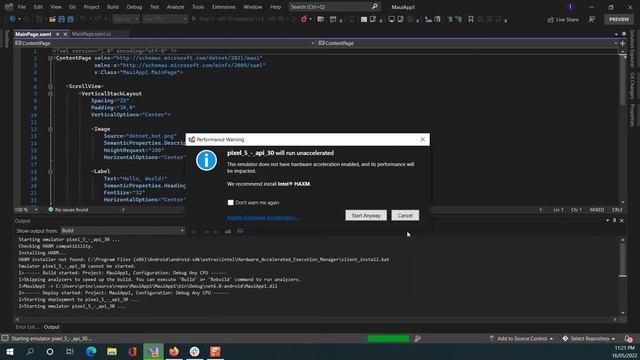Viewport: 640px width, 360px height.
Task: Click the Save All toolbar icon
Action: tap(71, 19)
